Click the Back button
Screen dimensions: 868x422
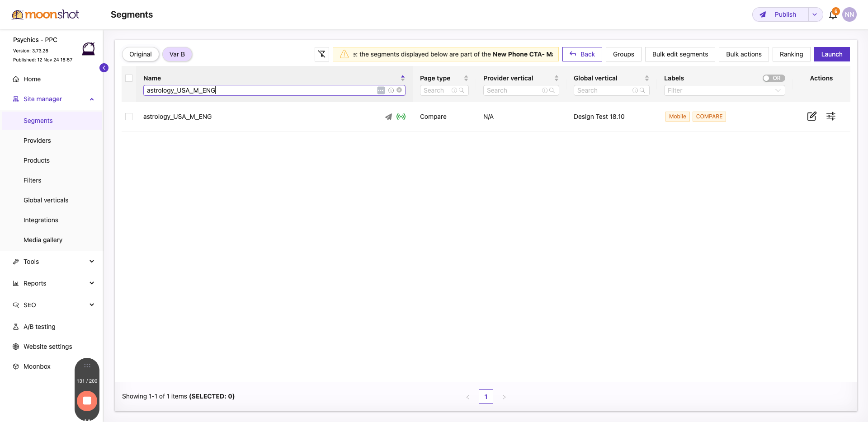582,54
